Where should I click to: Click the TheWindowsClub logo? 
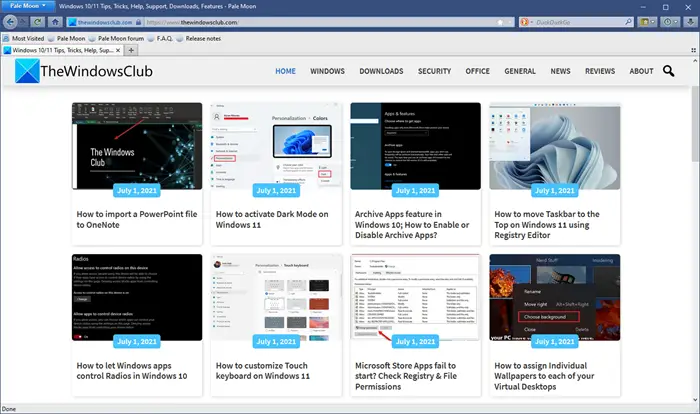[x=84, y=71]
